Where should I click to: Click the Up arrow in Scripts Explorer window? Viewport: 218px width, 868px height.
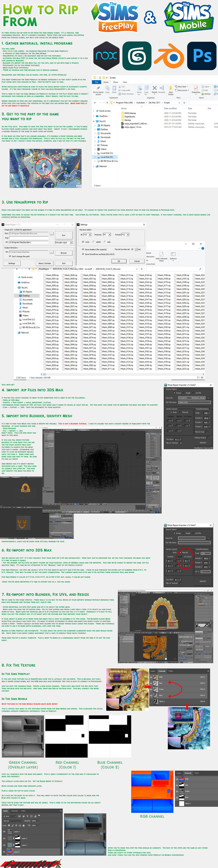[x=107, y=103]
